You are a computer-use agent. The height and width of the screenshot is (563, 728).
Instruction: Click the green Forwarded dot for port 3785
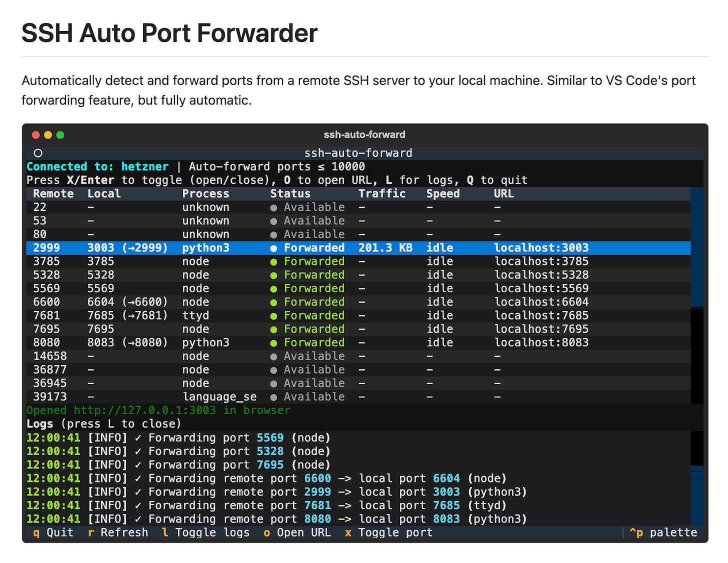click(273, 262)
